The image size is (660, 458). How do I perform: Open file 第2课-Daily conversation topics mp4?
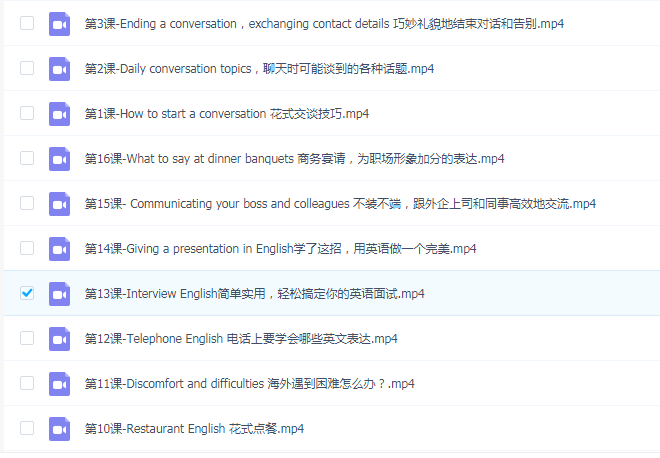pos(259,69)
